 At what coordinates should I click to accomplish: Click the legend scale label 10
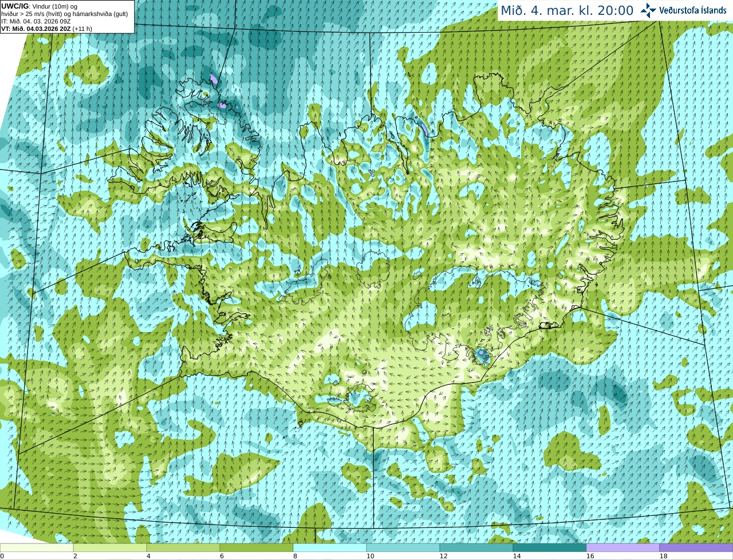[370, 556]
